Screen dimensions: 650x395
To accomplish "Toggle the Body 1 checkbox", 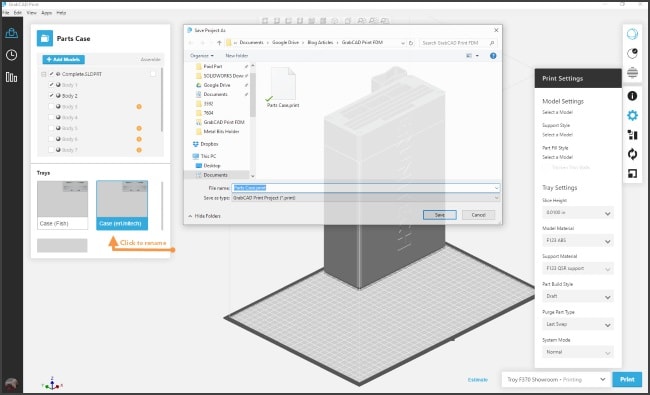I will coord(51,85).
